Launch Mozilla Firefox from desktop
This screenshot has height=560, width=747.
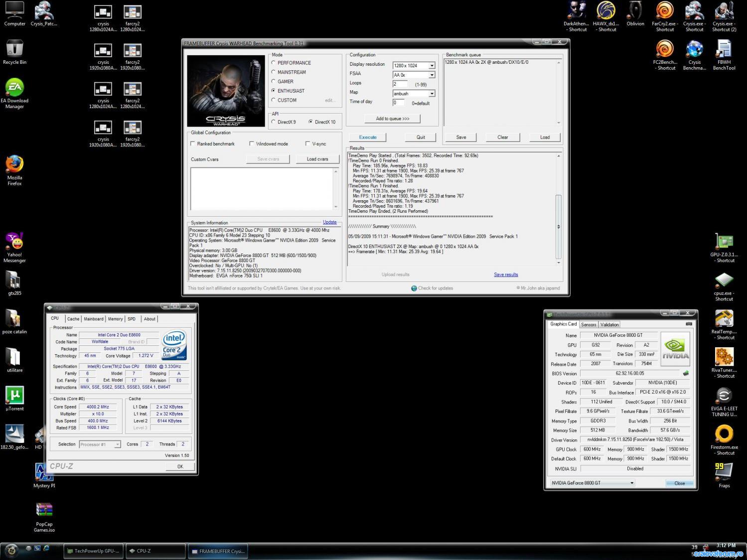14,170
